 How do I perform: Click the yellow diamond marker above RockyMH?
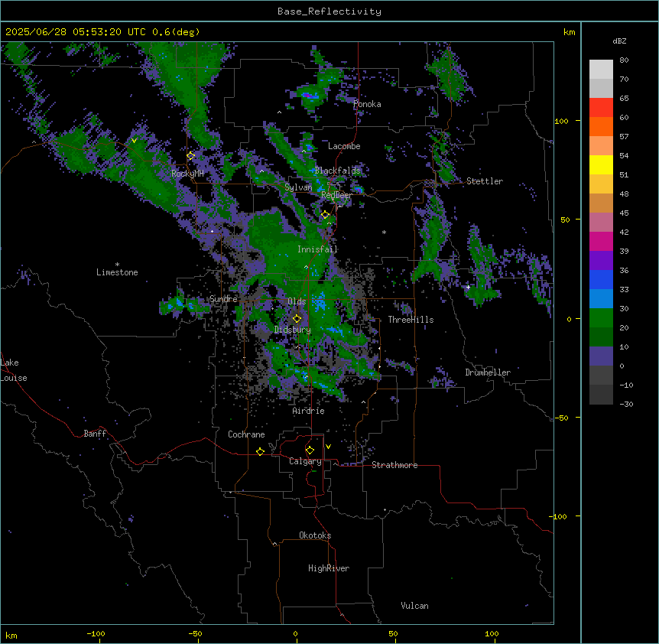coord(190,156)
